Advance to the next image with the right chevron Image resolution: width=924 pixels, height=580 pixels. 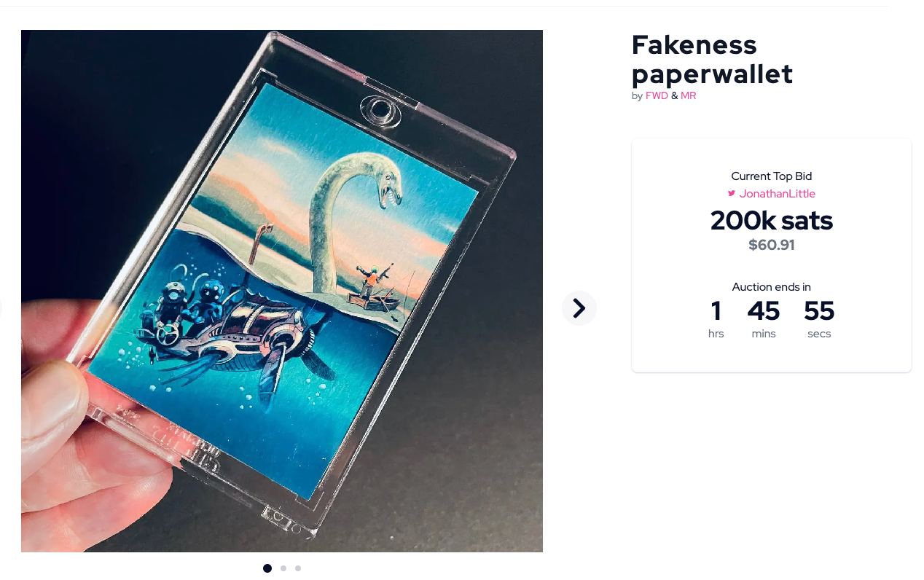(x=579, y=308)
